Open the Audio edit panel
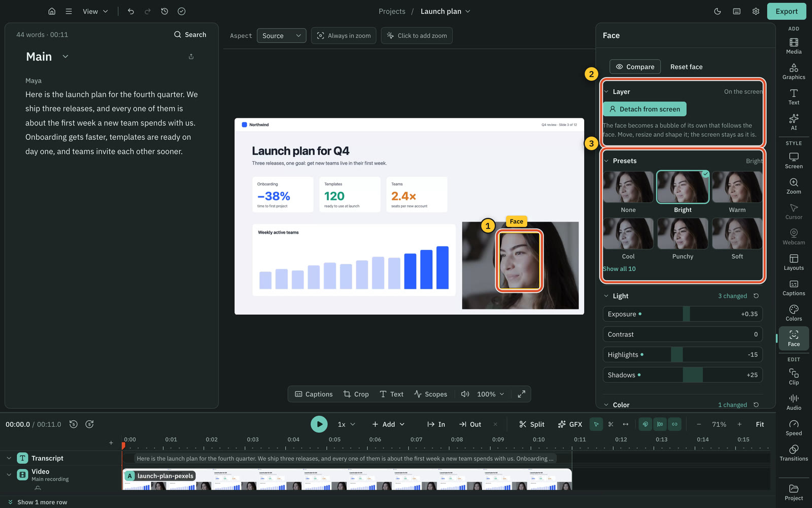Image resolution: width=812 pixels, height=508 pixels. [794, 402]
